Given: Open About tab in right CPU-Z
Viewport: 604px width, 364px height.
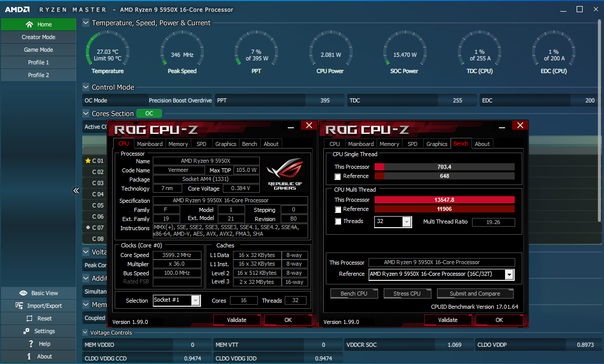Looking at the screenshot, I should [x=482, y=144].
